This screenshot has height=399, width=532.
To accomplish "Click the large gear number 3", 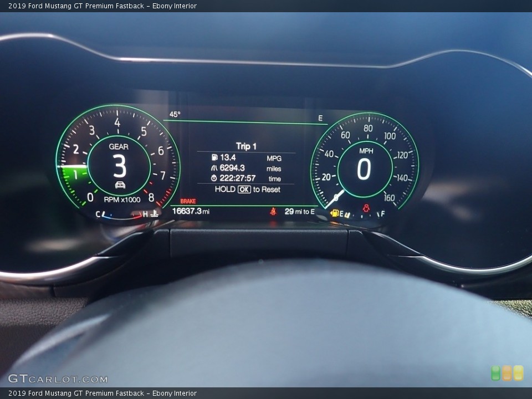I will coord(120,166).
